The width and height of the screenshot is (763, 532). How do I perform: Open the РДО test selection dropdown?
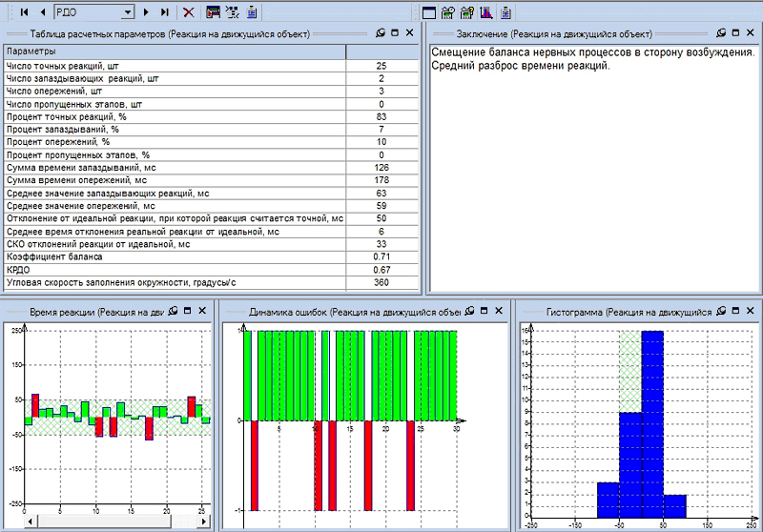[128, 12]
